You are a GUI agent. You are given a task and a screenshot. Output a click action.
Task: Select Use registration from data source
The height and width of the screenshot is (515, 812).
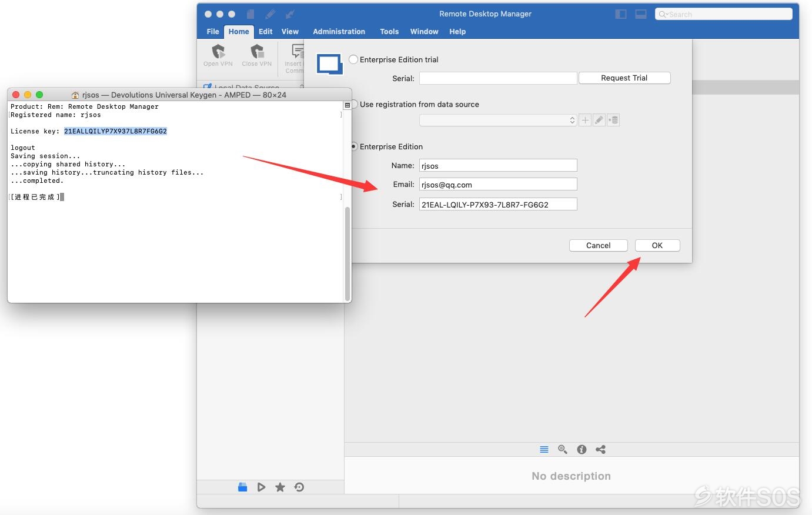[x=355, y=104]
